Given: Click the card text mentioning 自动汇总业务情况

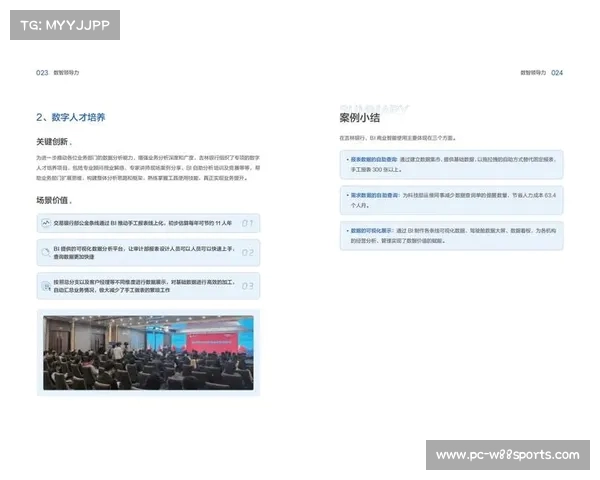Looking at the screenshot, I should coord(144,286).
